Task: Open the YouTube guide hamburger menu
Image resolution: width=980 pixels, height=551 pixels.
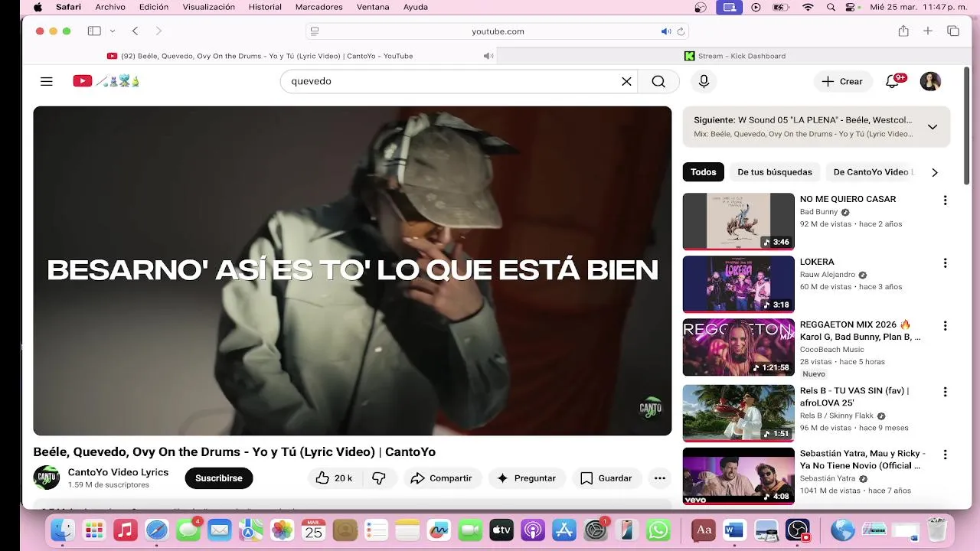Action: pos(47,81)
